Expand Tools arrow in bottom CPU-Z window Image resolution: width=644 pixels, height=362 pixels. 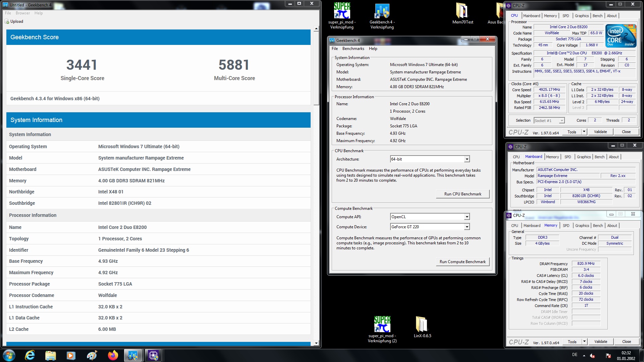[x=584, y=342]
